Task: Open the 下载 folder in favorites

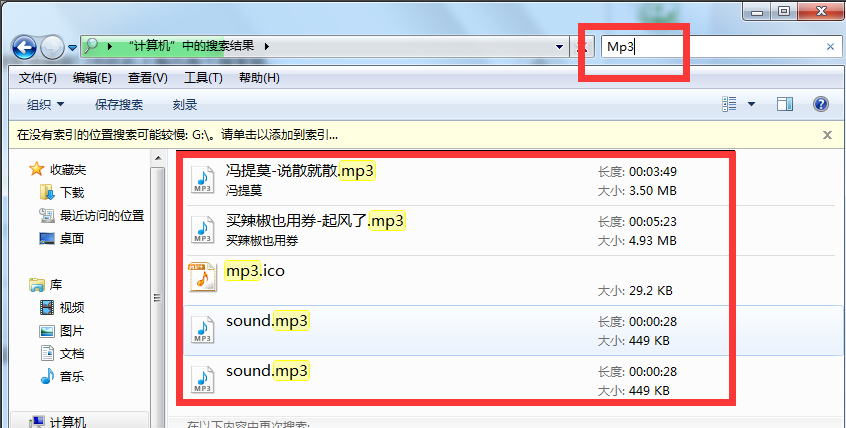Action: tap(71, 192)
